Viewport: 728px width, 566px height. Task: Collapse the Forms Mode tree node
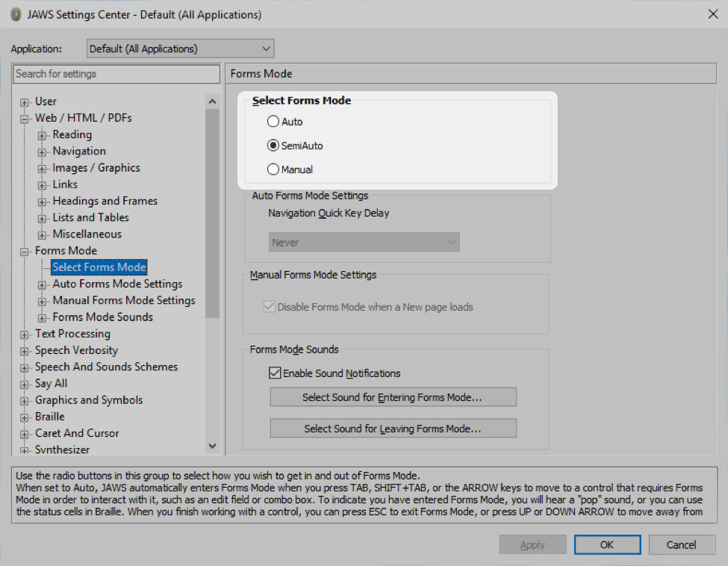pos(25,252)
